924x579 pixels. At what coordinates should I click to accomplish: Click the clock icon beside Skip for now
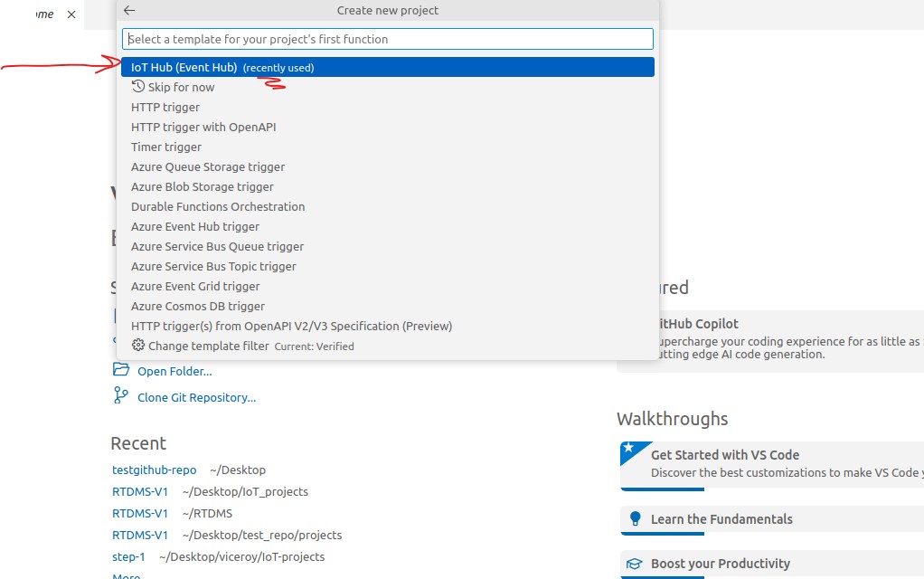point(138,87)
